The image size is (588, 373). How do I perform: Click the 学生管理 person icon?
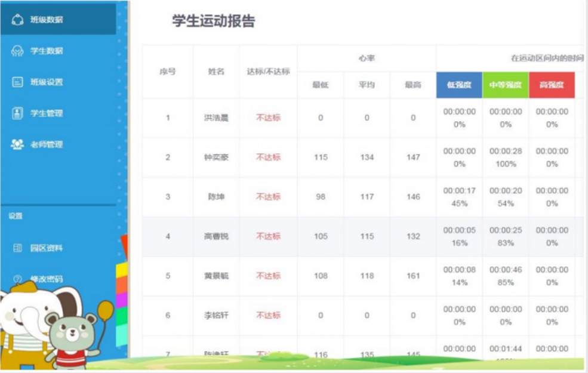18,113
